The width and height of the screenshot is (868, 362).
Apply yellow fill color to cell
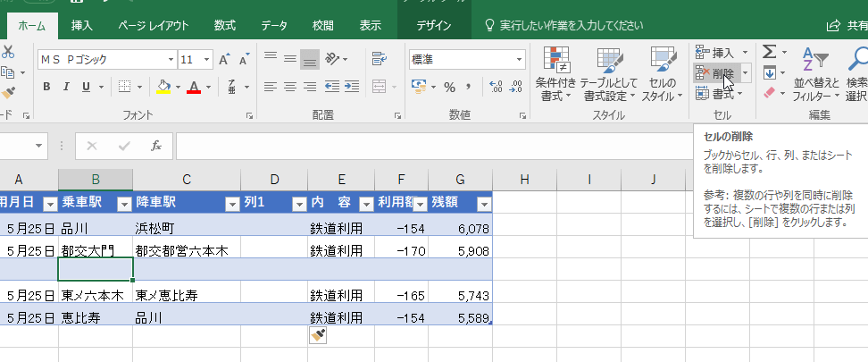pos(163,87)
